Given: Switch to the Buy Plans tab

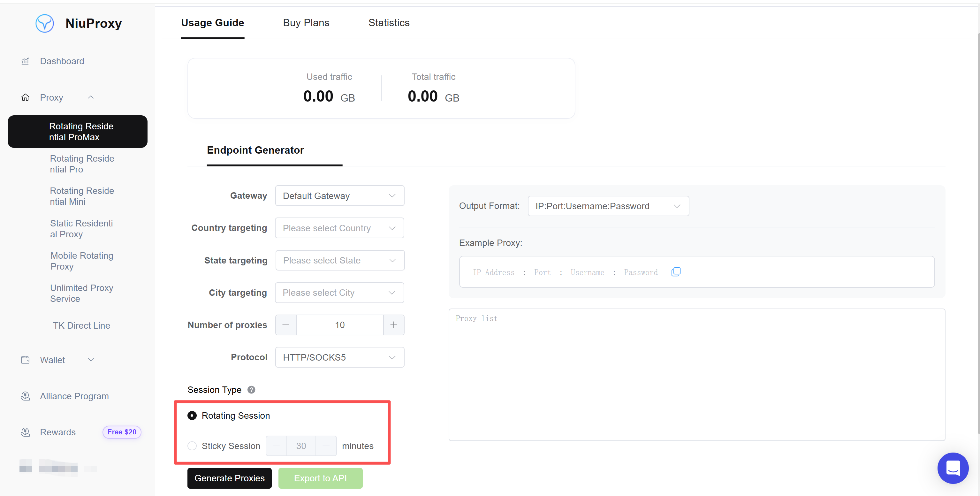Looking at the screenshot, I should pos(306,23).
